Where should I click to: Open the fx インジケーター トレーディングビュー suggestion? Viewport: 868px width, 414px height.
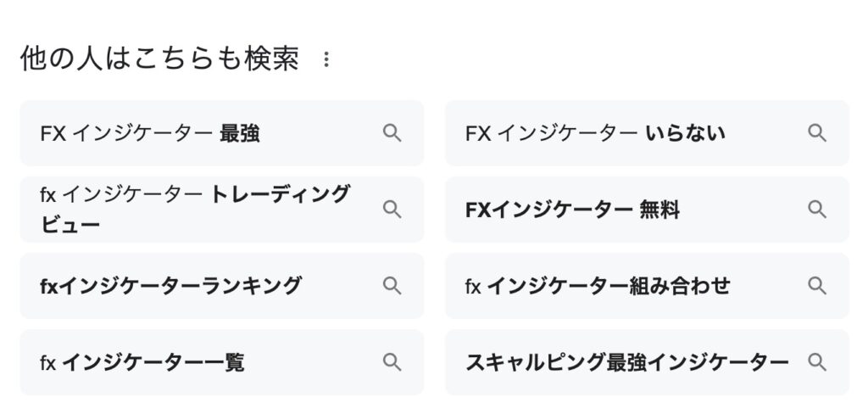pos(195,210)
